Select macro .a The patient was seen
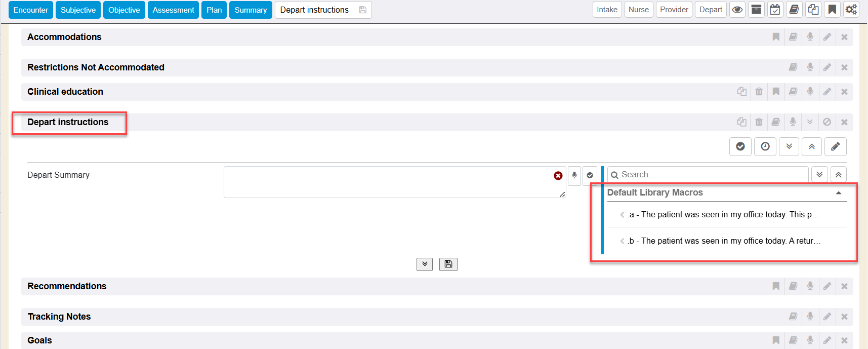Screen dimensions: 868x349 tap(724, 215)
